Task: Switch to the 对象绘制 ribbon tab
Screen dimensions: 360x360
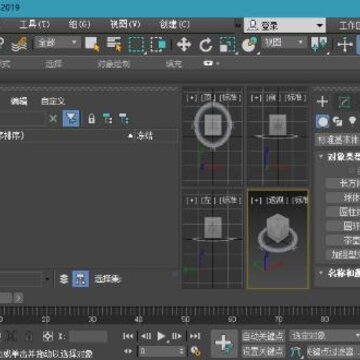Action: [114, 64]
